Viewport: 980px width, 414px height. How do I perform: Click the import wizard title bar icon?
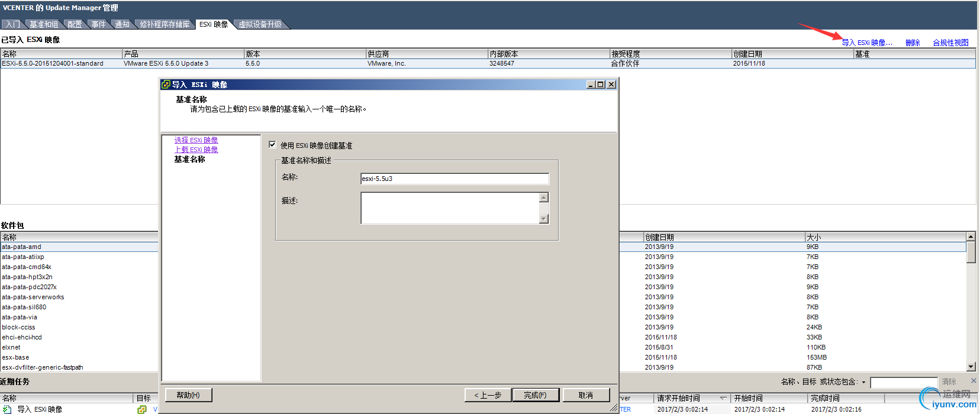point(166,85)
